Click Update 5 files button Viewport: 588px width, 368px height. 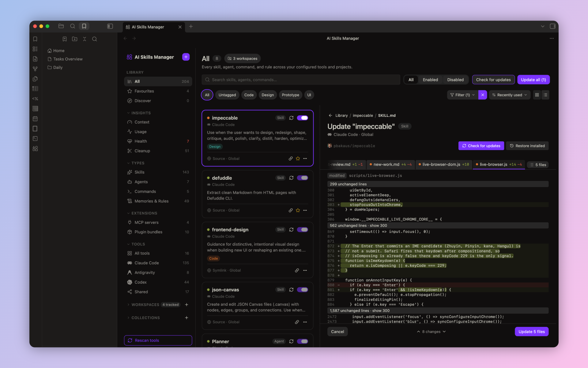[531, 332]
